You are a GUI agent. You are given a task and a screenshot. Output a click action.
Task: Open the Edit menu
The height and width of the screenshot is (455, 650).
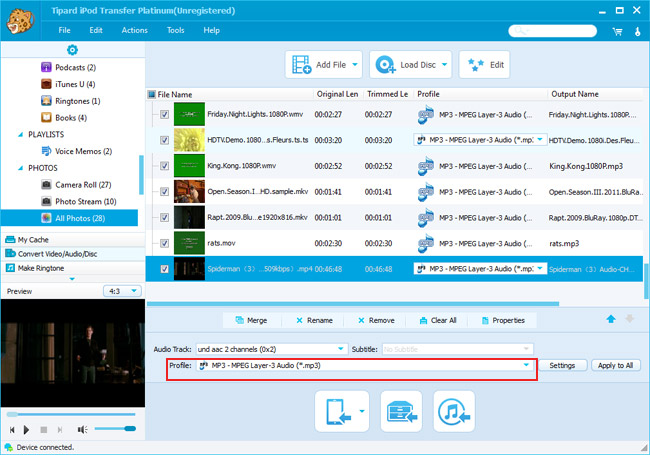(x=96, y=30)
